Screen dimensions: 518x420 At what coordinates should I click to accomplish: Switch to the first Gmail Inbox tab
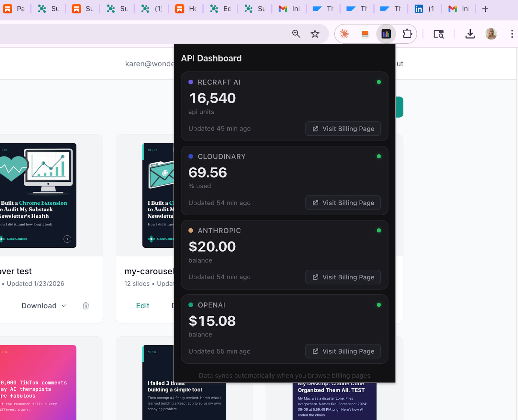pyautogui.click(x=289, y=9)
